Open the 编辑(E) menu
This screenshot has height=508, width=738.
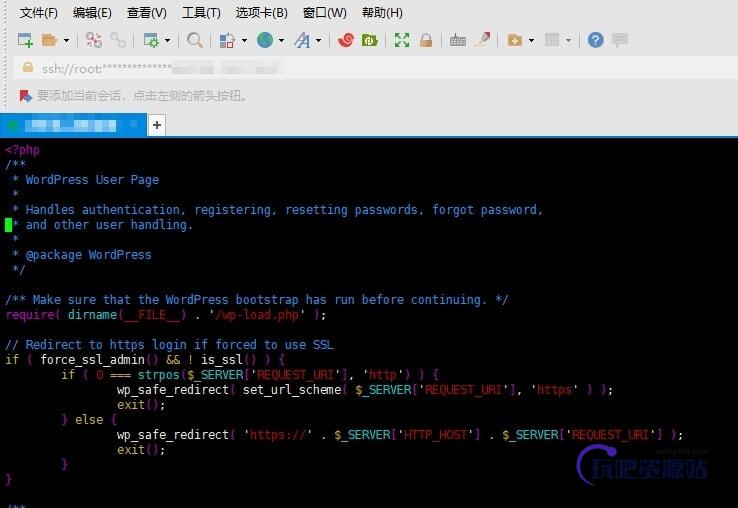tap(92, 13)
